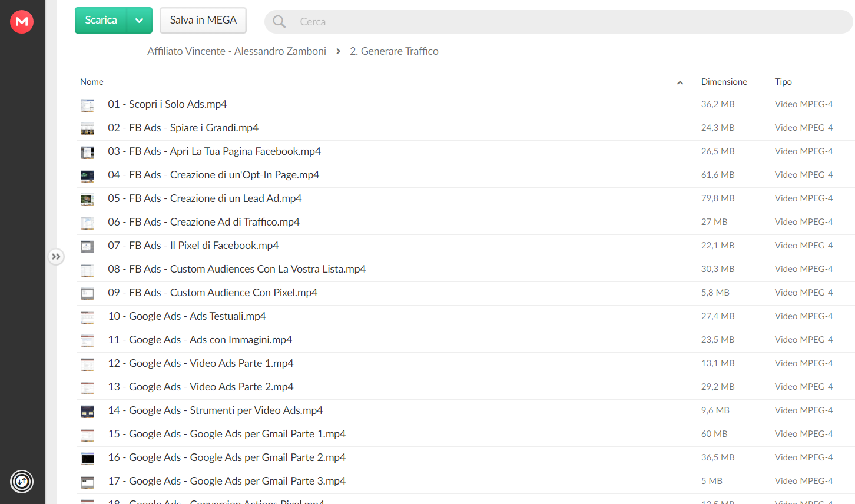Click thumbnail of 13 - Video Ads Parte 2

pyautogui.click(x=87, y=388)
